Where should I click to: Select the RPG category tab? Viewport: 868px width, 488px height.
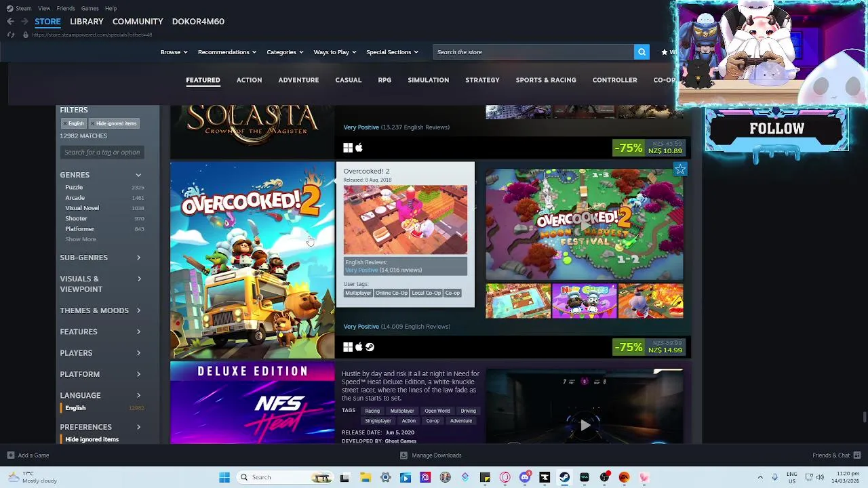tap(384, 80)
